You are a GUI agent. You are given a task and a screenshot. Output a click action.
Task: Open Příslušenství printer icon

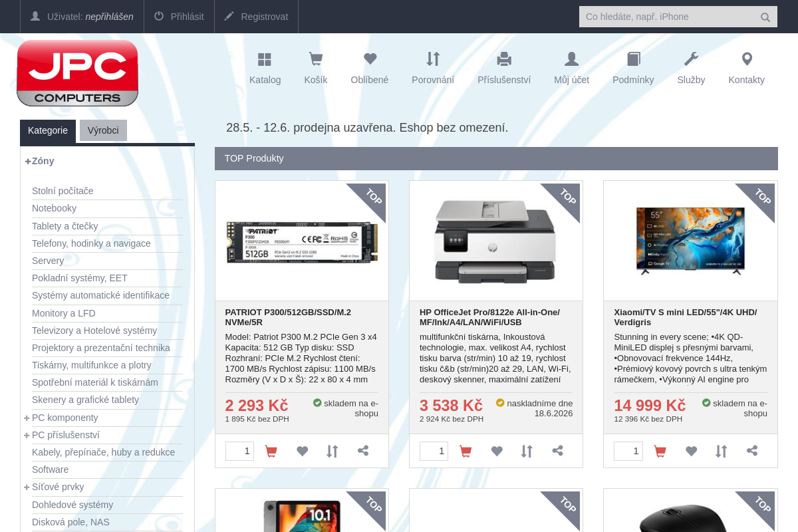[x=504, y=59]
